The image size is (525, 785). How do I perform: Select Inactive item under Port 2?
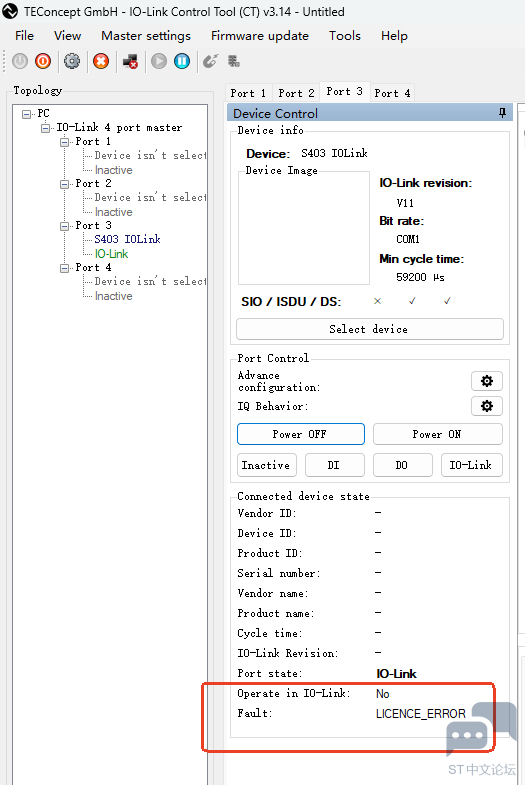114,212
